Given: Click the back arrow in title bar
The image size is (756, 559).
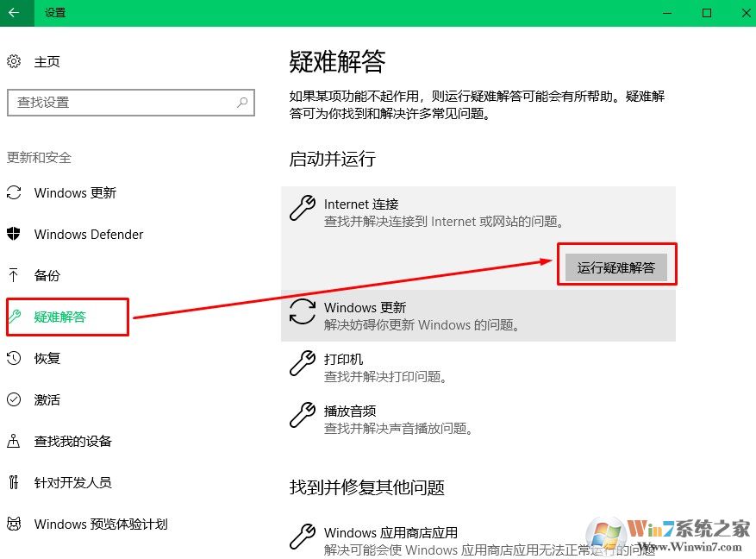Looking at the screenshot, I should 14,13.
